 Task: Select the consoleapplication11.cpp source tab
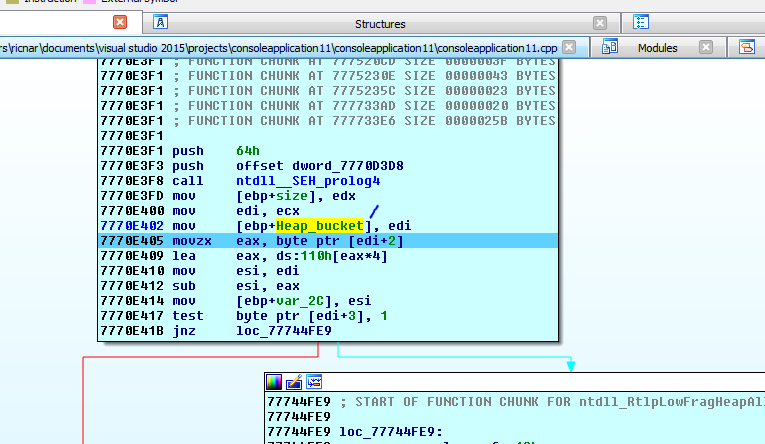click(x=280, y=47)
